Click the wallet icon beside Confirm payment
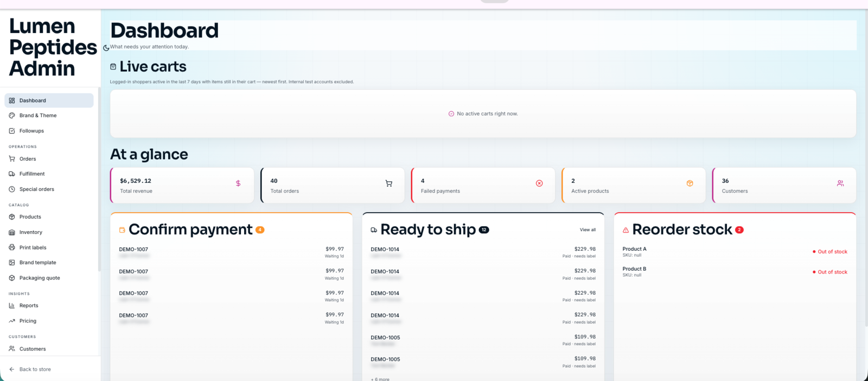 122,230
